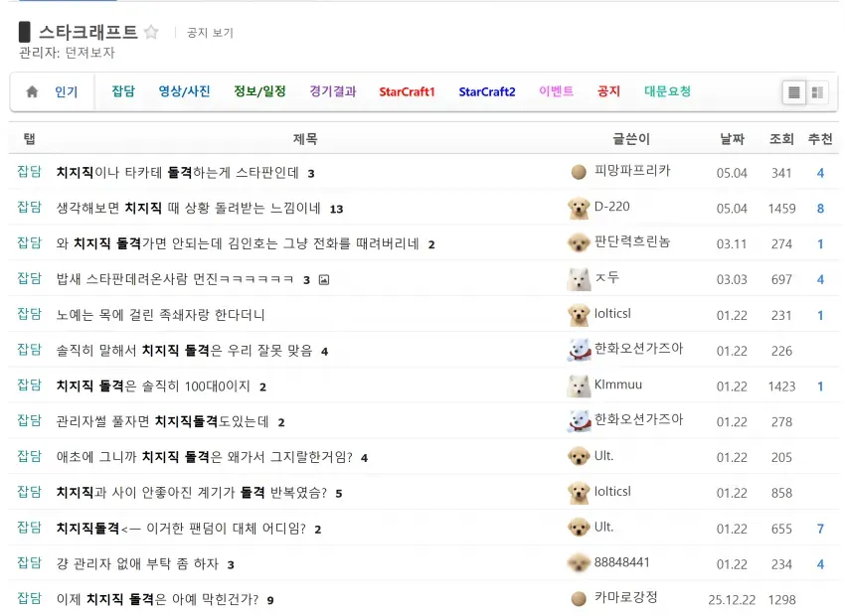This screenshot has height=616, width=845.
Task: Click author name lolticsl on 노예는 post
Action: click(x=612, y=313)
